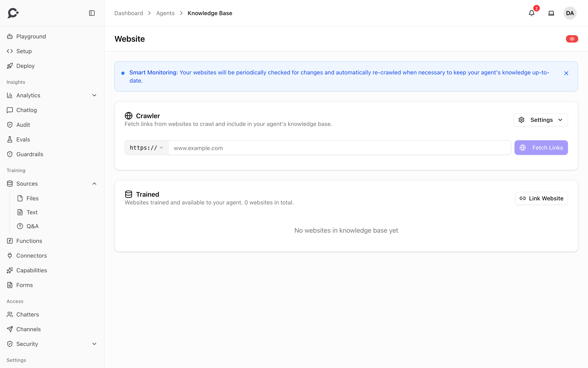This screenshot has height=368, width=588.
Task: Go to Dashboard breadcrumb link
Action: pyautogui.click(x=129, y=13)
